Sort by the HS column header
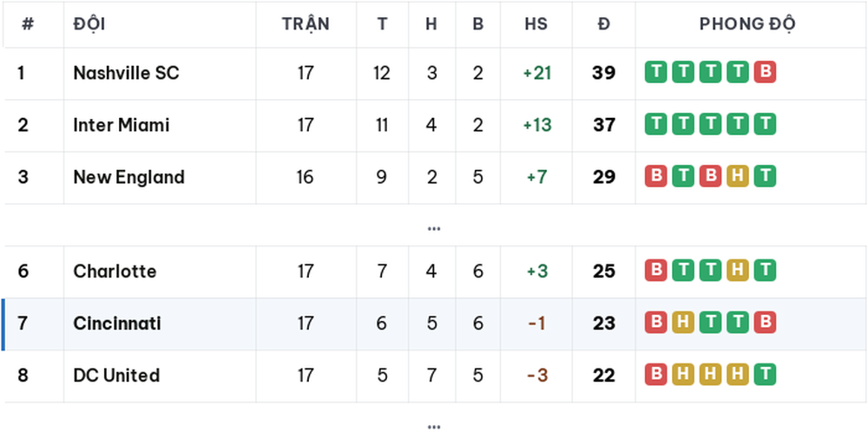Screen dimensions: 868x445 536,23
